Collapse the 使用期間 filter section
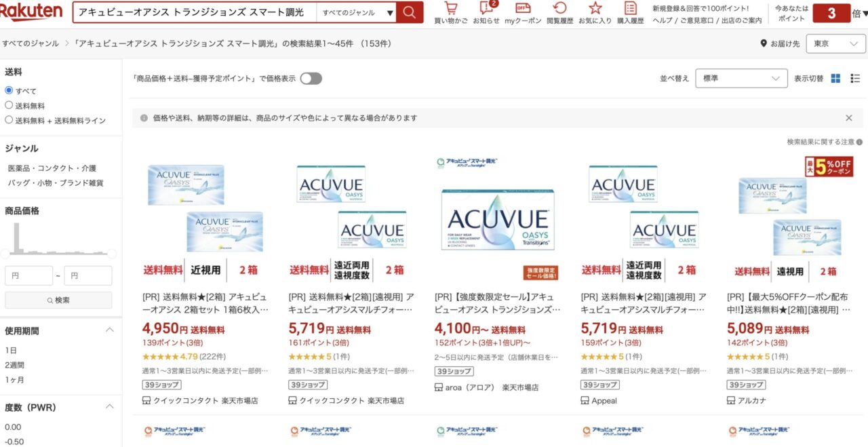 [109, 330]
